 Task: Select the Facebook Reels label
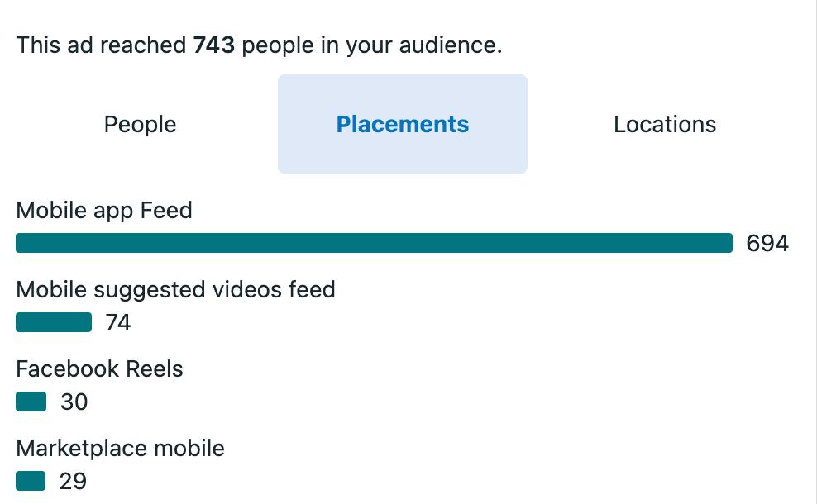click(x=99, y=368)
